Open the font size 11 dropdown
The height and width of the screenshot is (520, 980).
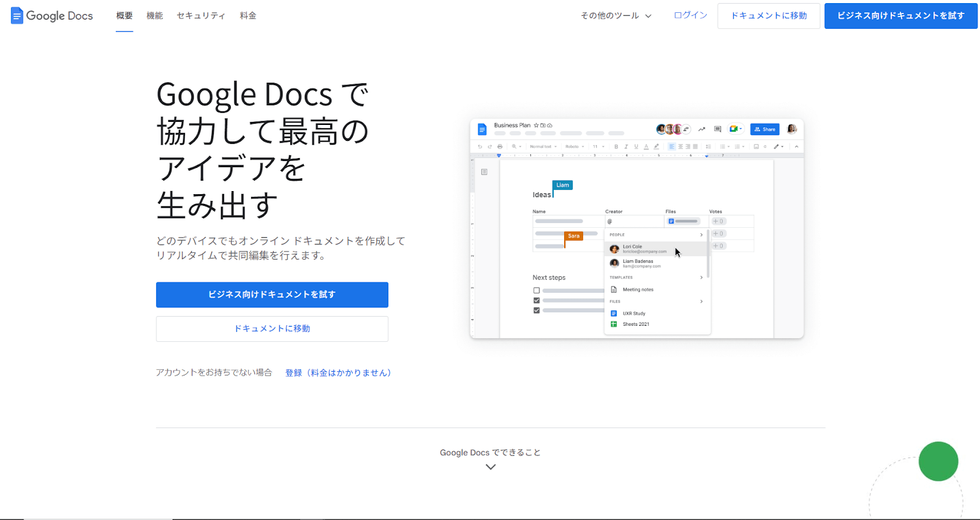[598, 146]
